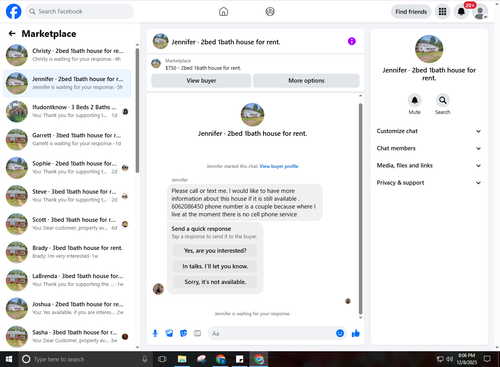Click the taskbar microphone search icon
Screen dimensions: 500x367
pos(145,359)
